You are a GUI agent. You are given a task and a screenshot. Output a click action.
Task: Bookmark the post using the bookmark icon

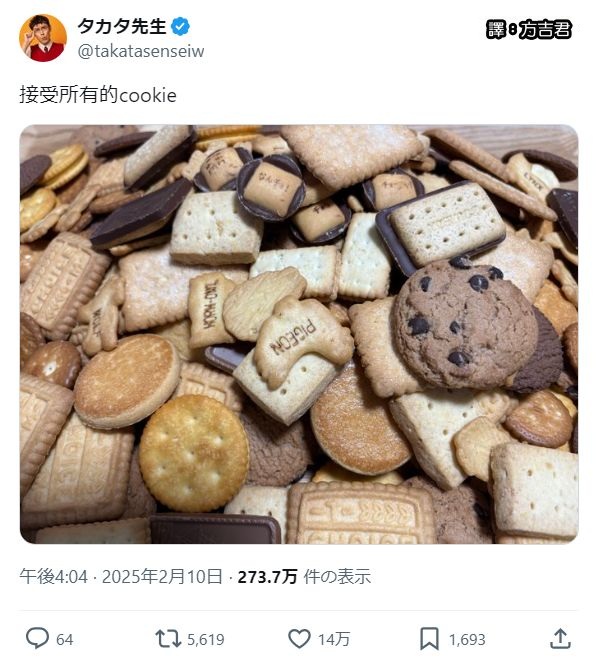point(429,638)
